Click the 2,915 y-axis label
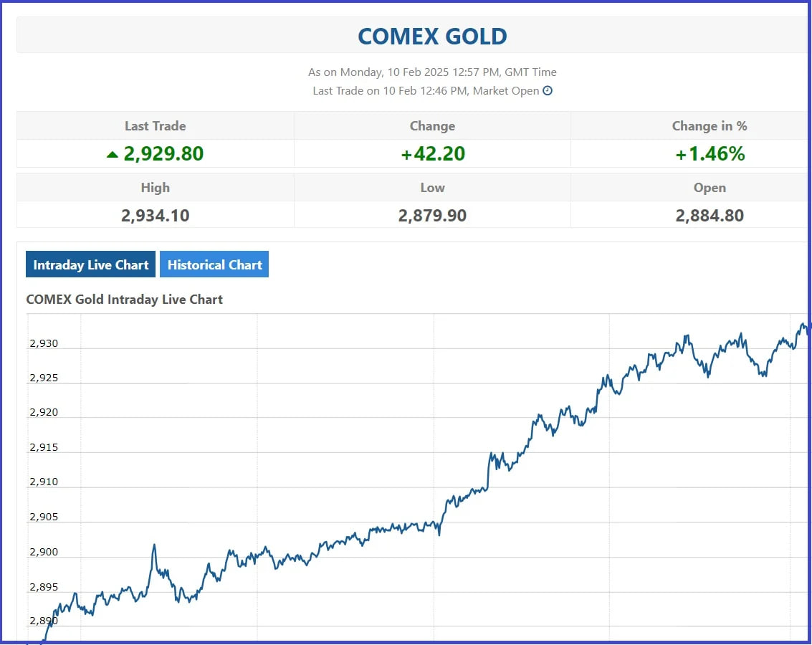The image size is (812, 645). click(x=44, y=447)
